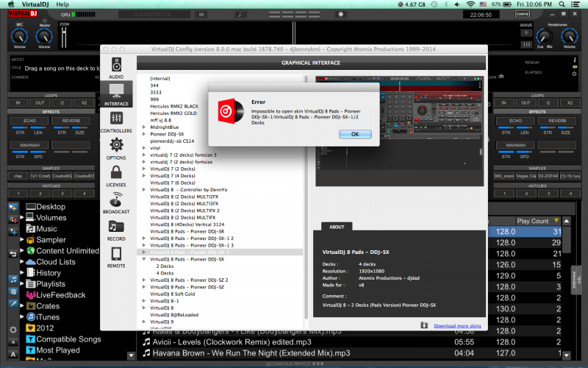Image resolution: width=588 pixels, height=368 pixels.
Task: Open the Options gear section
Action: 116,148
